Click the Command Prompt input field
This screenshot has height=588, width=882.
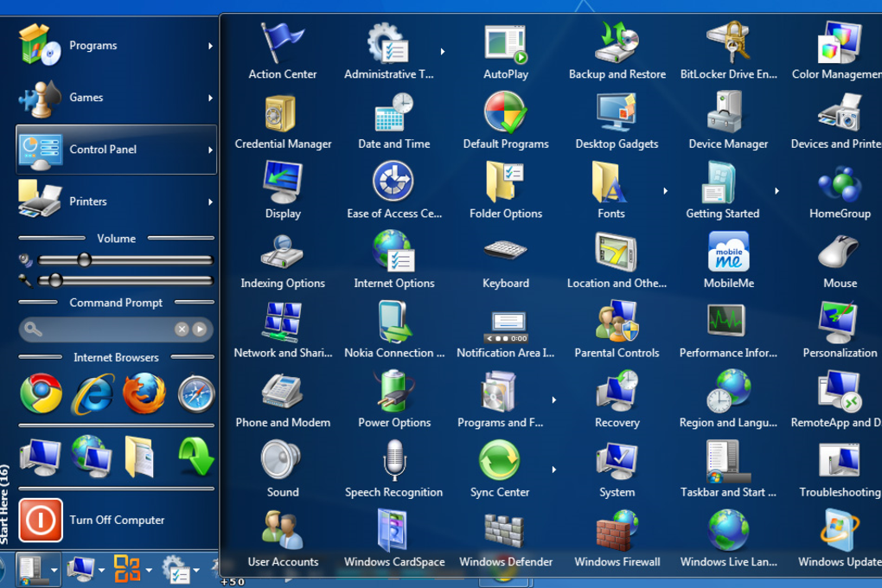click(x=107, y=329)
